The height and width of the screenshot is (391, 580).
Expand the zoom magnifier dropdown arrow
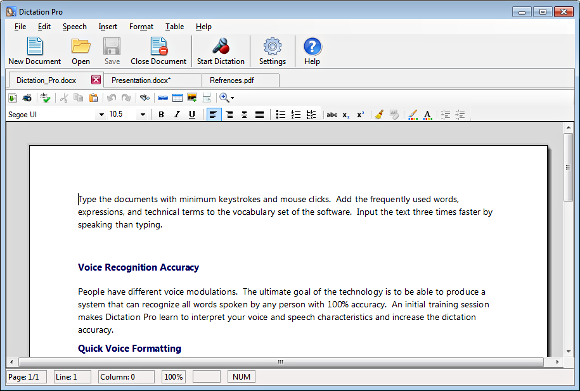pyautogui.click(x=232, y=98)
